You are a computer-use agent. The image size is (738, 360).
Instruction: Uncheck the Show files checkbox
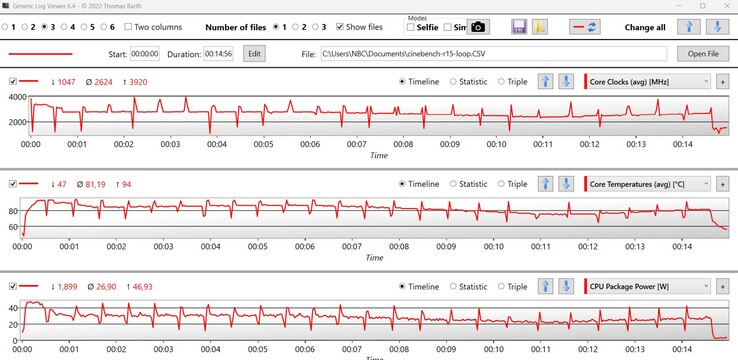(x=340, y=27)
